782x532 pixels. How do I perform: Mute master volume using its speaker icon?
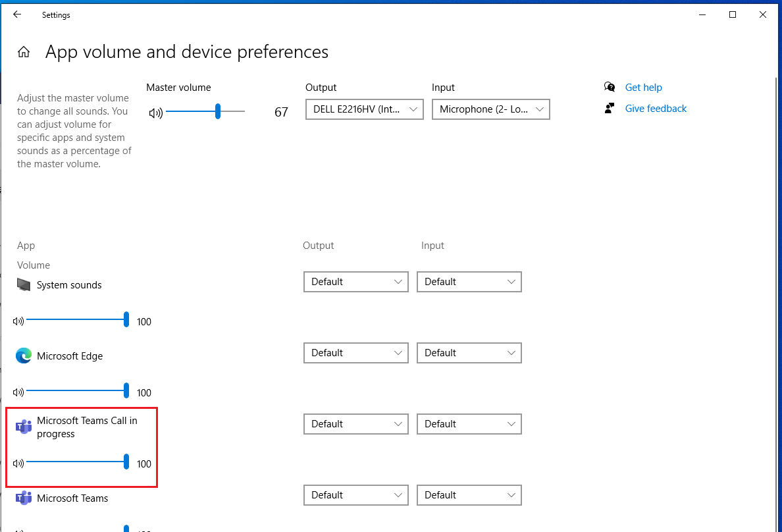[x=155, y=113]
